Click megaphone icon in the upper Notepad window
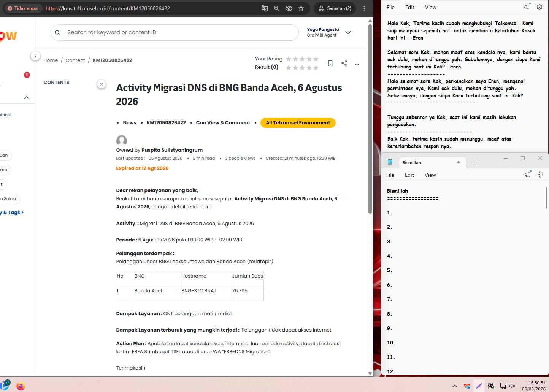This screenshot has width=549, height=392. (527, 7)
